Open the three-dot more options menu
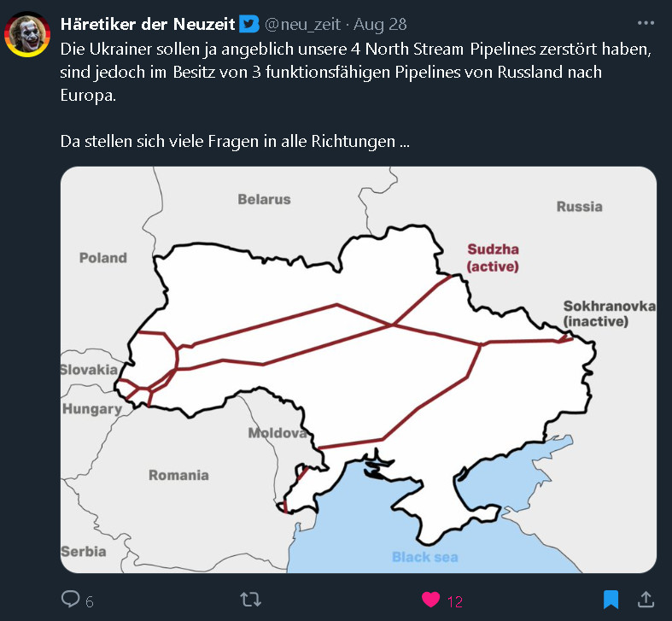 coord(646,23)
